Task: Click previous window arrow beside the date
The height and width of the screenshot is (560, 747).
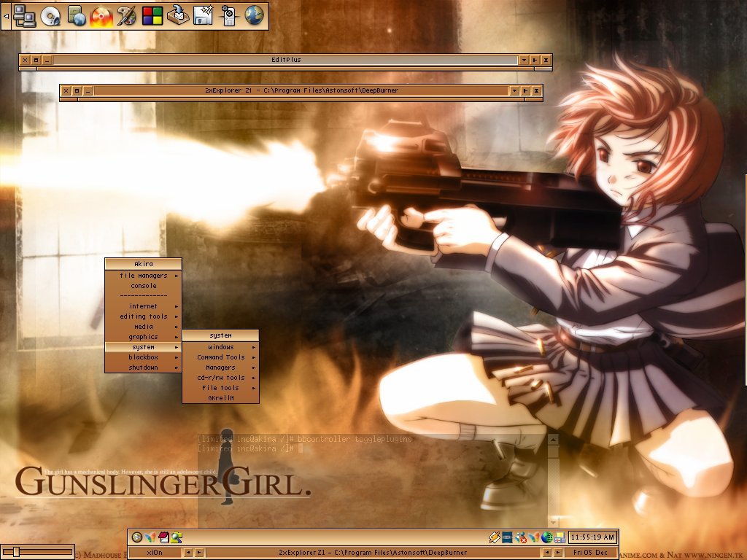Action: [x=547, y=553]
